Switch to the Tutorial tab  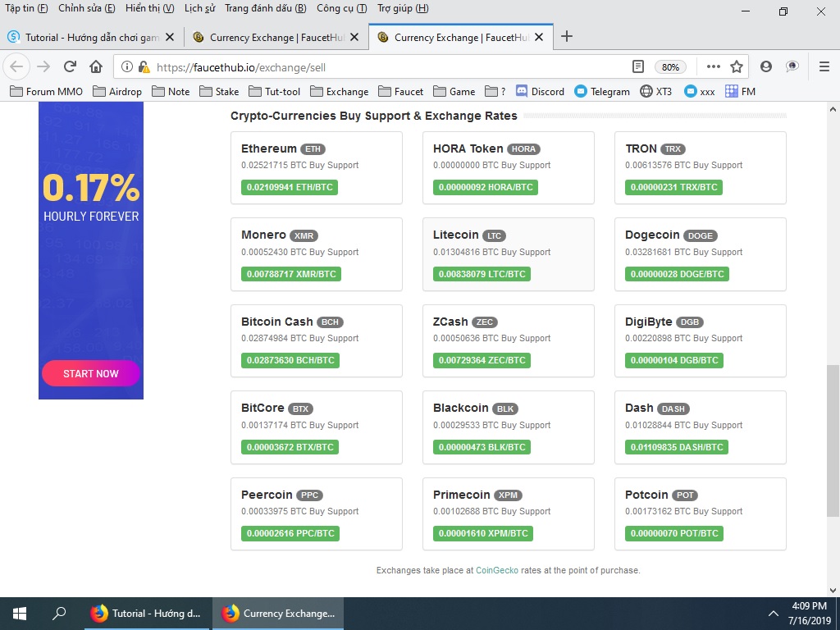91,37
